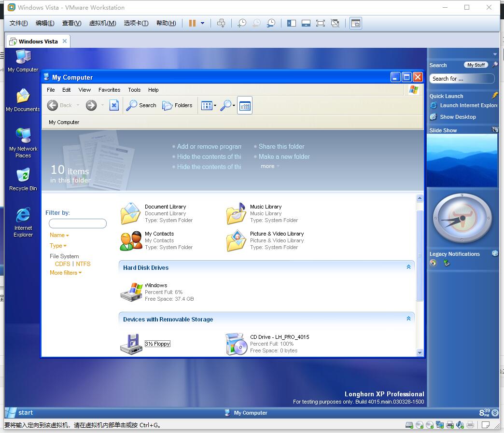The height and width of the screenshot is (433, 504).
Task: Expand the taskbar double chevron near clock
Action: (x=495, y=413)
